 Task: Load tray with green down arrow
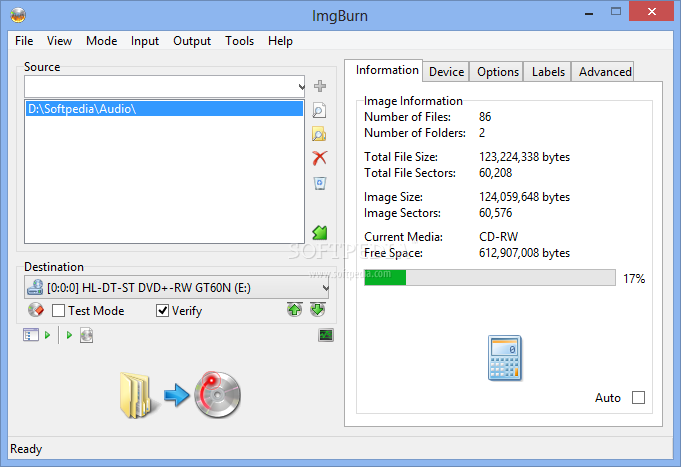[x=317, y=310]
